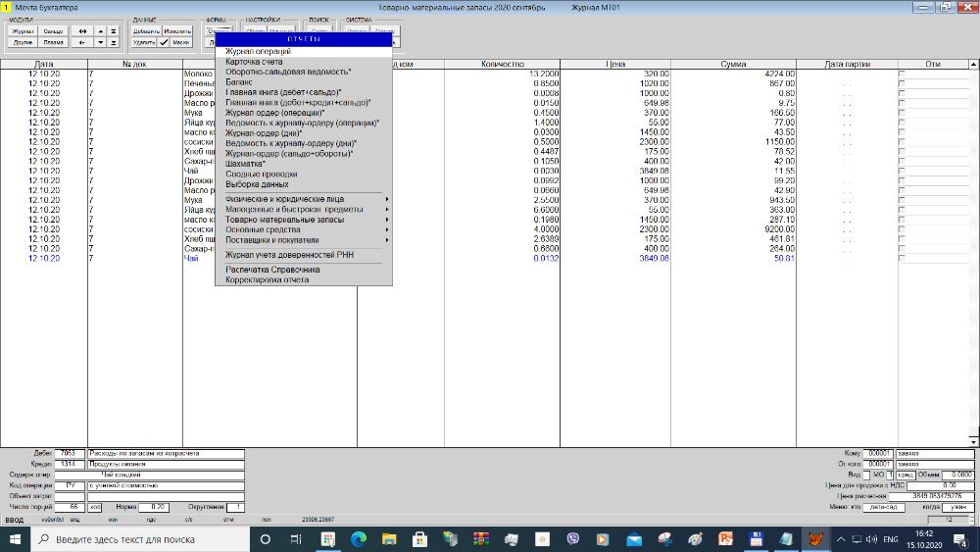Click the Добавить button
This screenshot has height=552, width=980.
[147, 31]
